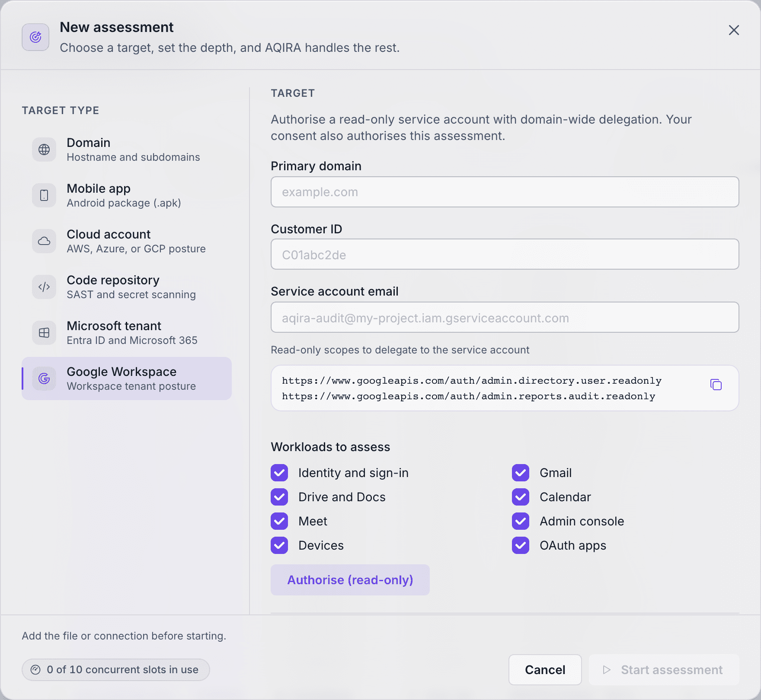
Task: Select the Mobile app target type
Action: [127, 195]
